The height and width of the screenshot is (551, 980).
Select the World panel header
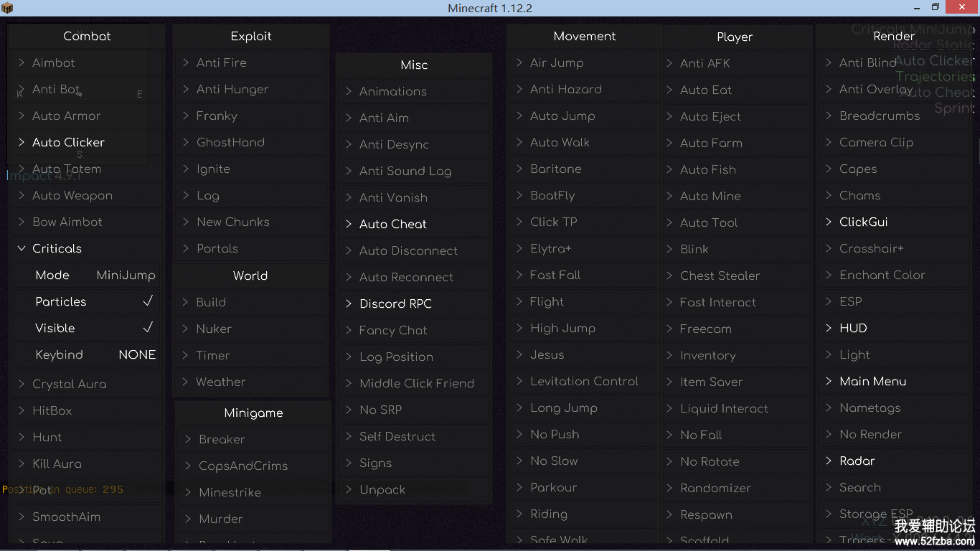click(250, 275)
